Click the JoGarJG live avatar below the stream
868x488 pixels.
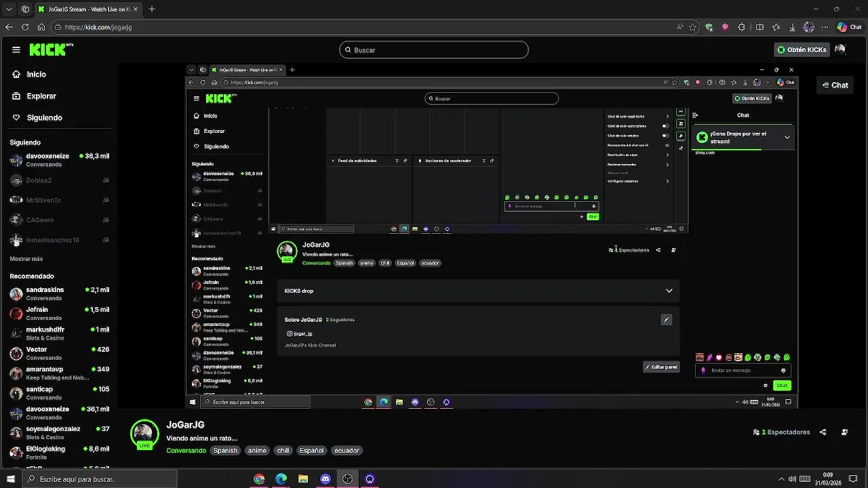click(x=144, y=434)
